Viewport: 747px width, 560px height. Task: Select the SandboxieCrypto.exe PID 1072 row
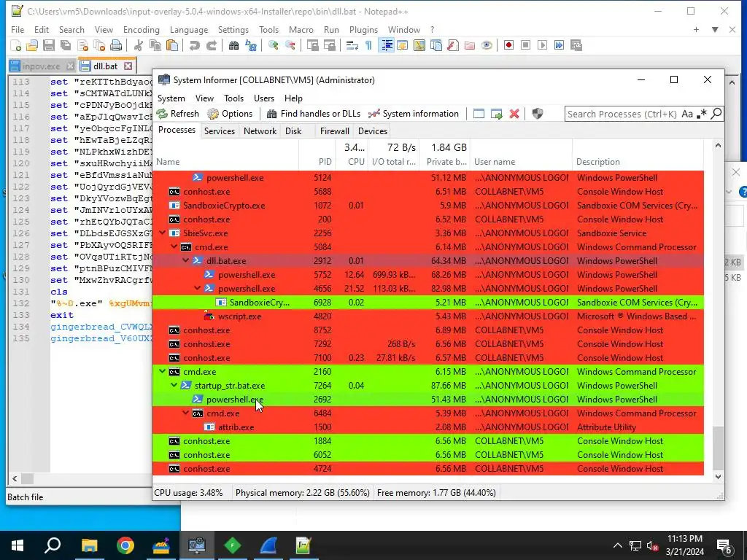pyautogui.click(x=427, y=205)
